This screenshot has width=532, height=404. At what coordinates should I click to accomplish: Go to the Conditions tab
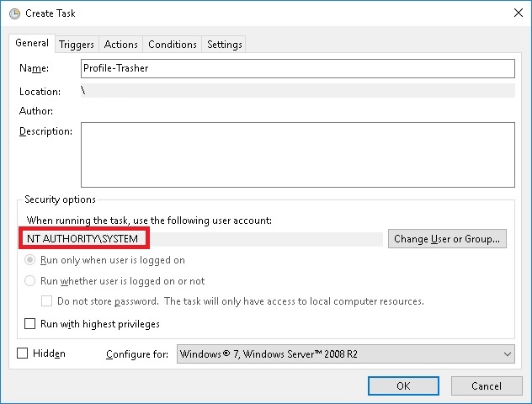173,45
